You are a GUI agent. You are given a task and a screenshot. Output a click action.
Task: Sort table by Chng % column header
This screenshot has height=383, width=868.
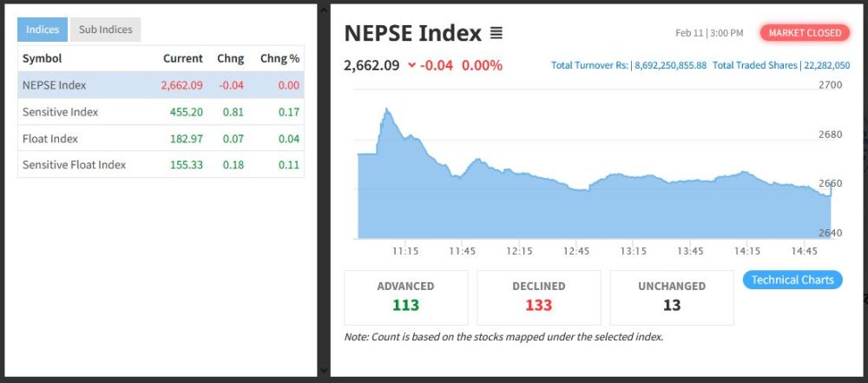point(279,58)
